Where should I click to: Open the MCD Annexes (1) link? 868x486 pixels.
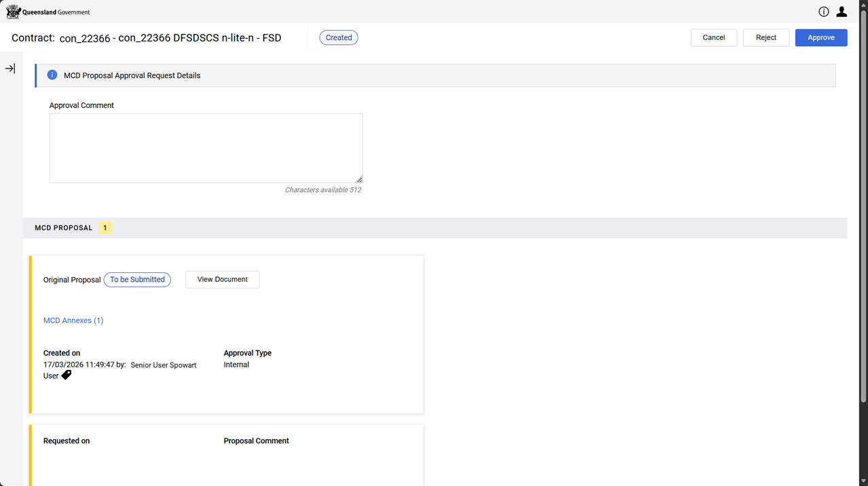(x=73, y=320)
